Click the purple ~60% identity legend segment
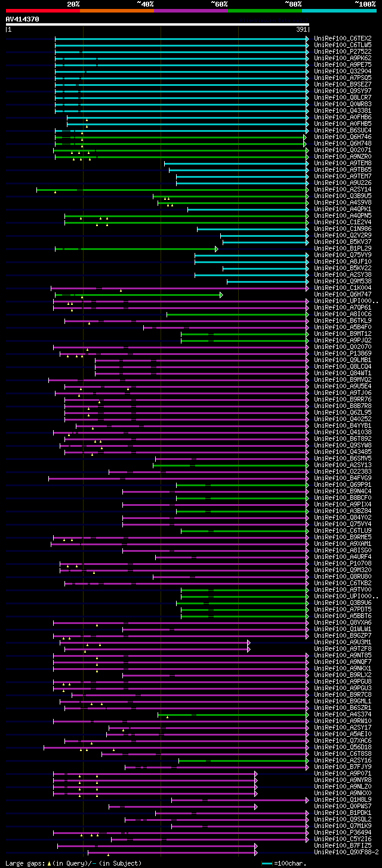The image size is (382, 868). click(191, 11)
